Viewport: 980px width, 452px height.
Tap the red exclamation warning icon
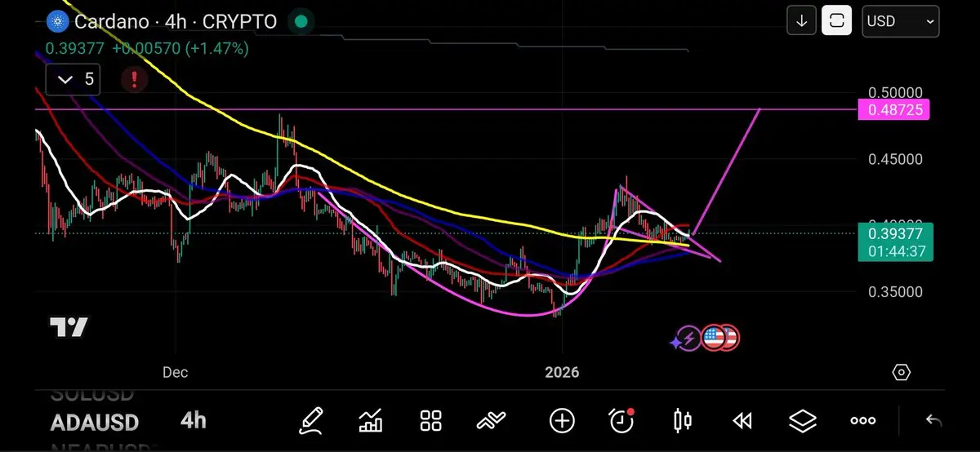point(134,79)
